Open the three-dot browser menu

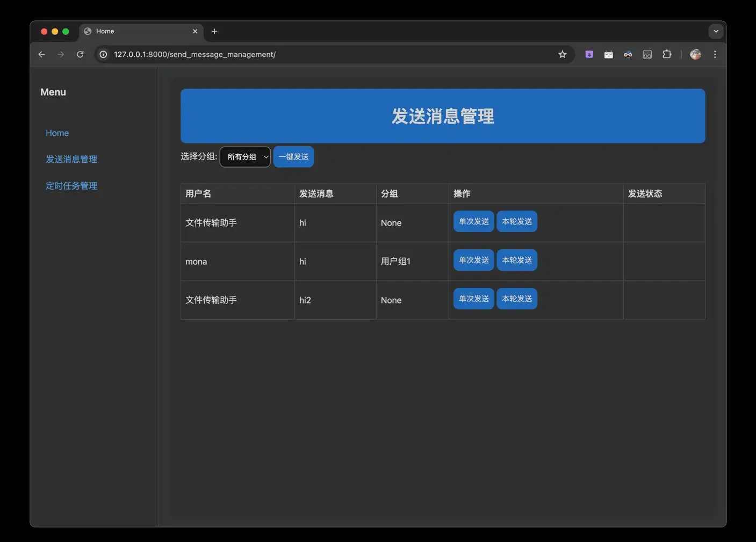point(715,54)
